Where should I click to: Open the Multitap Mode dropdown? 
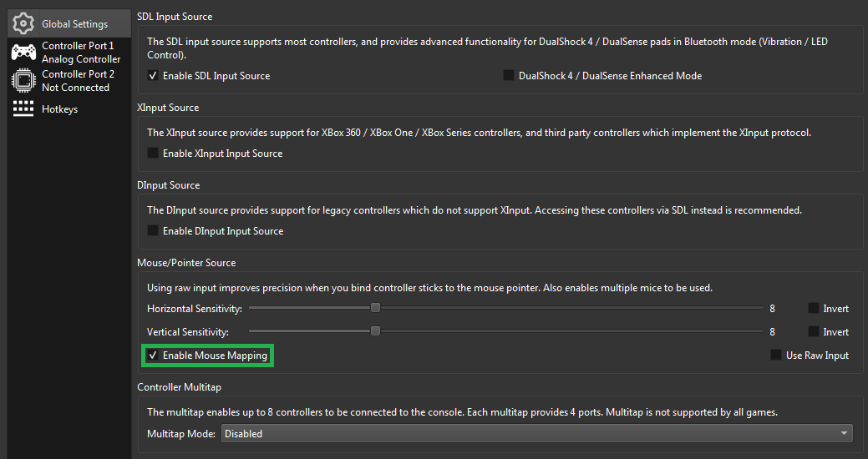(x=535, y=434)
